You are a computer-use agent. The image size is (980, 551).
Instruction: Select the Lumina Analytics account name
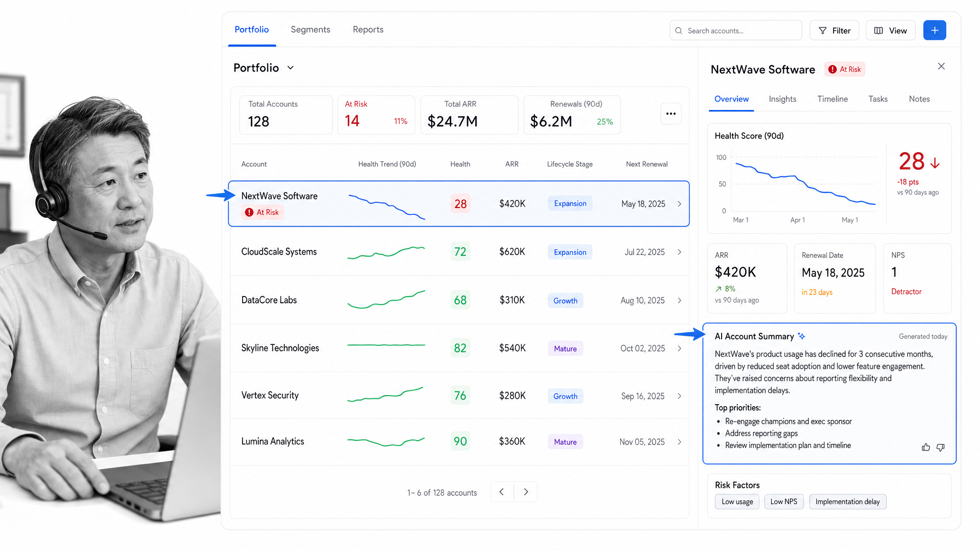coord(272,441)
